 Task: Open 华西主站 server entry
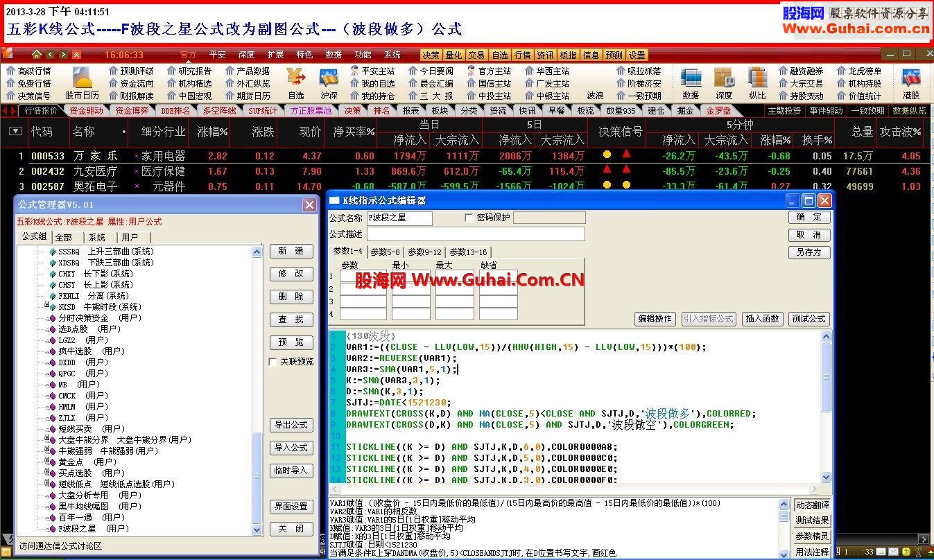pyautogui.click(x=547, y=71)
